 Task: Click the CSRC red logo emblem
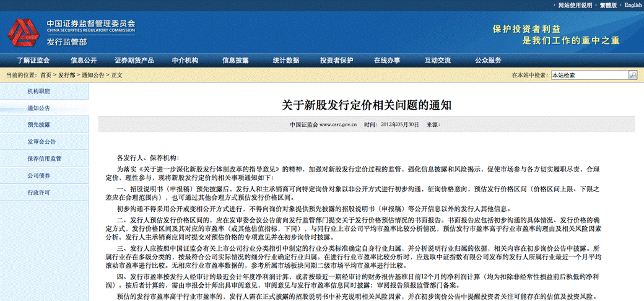pyautogui.click(x=22, y=33)
